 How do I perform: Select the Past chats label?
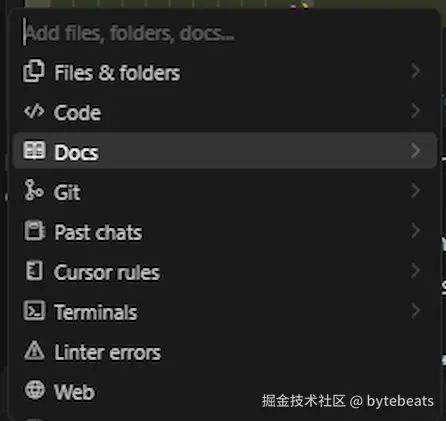tap(98, 232)
